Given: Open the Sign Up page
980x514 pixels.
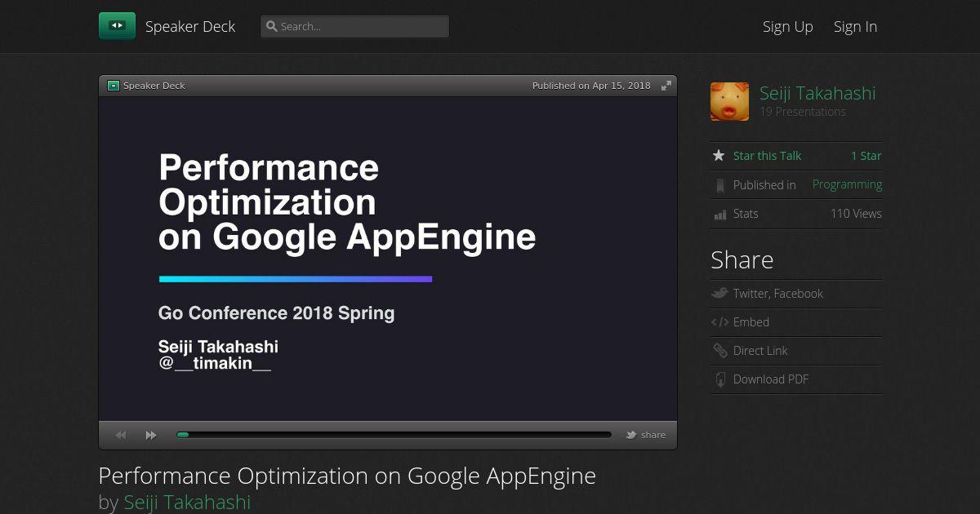Looking at the screenshot, I should point(787,26).
